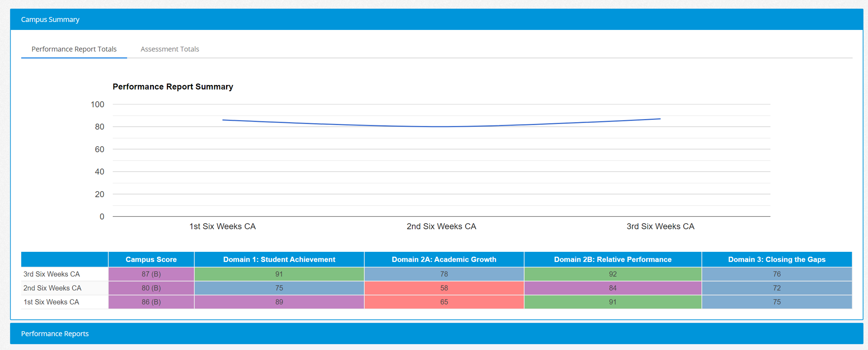
Task: Click the 2nd Six Weeks CA chart axis label
Action: pyautogui.click(x=441, y=226)
